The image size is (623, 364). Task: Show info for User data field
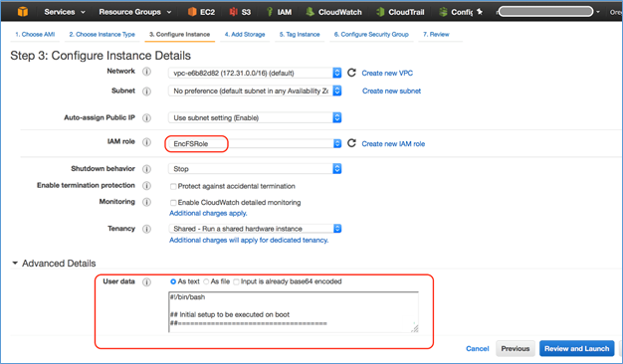tap(146, 281)
